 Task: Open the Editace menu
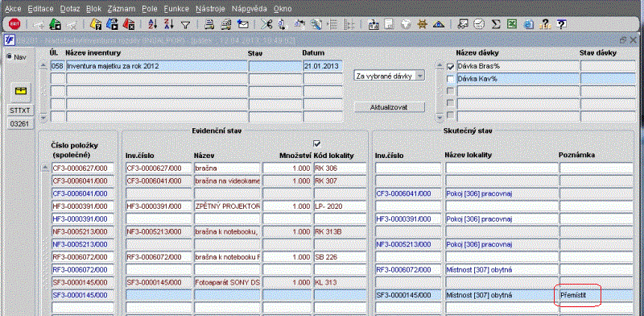click(x=40, y=9)
